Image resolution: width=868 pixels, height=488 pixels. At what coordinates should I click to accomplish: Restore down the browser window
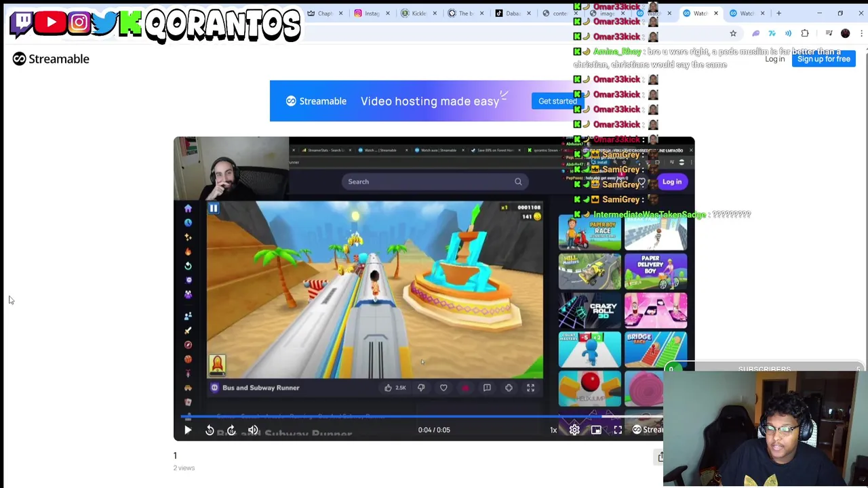click(840, 13)
